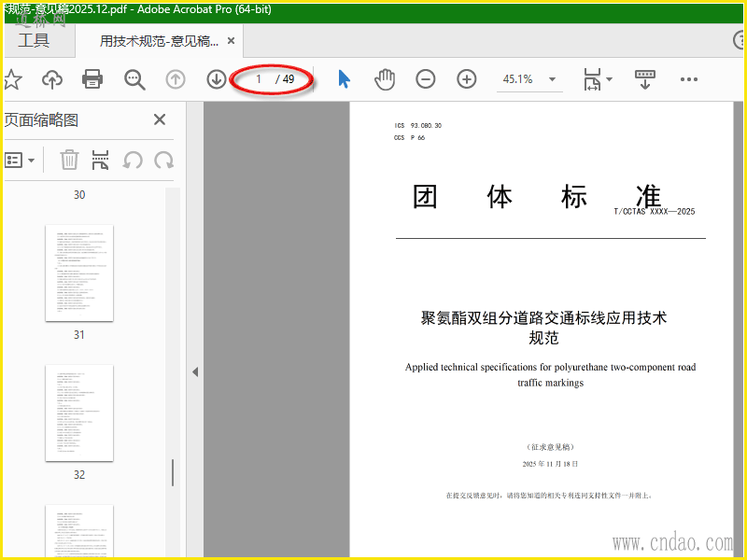Click the scrolling mode keyboard icon
This screenshot has height=560, width=747.
[645, 79]
